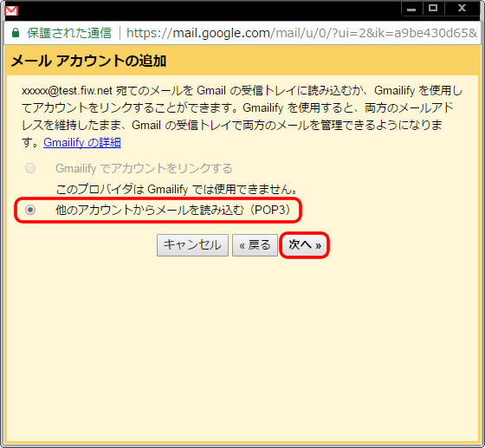485x448 pixels.
Task: Minimize the popup window
Action: click(x=411, y=9)
